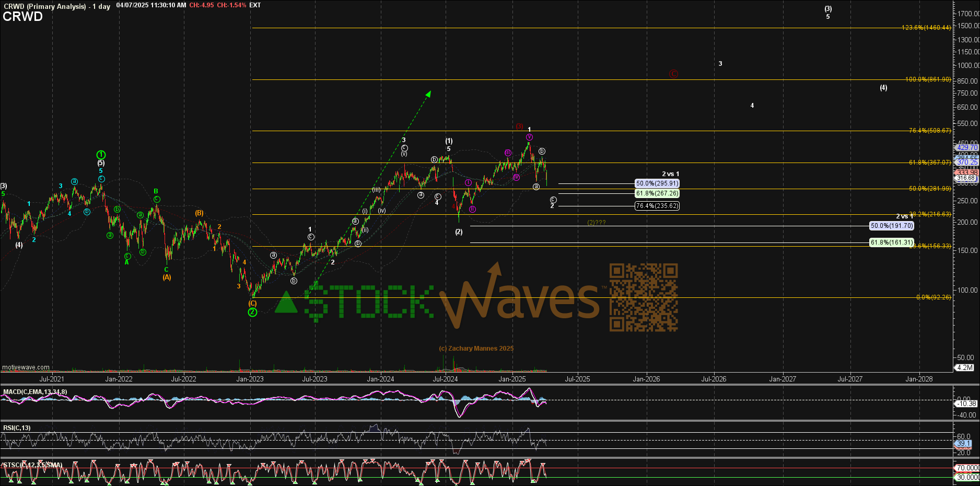Click the 61.8%(267.26) retracement box

click(657, 193)
